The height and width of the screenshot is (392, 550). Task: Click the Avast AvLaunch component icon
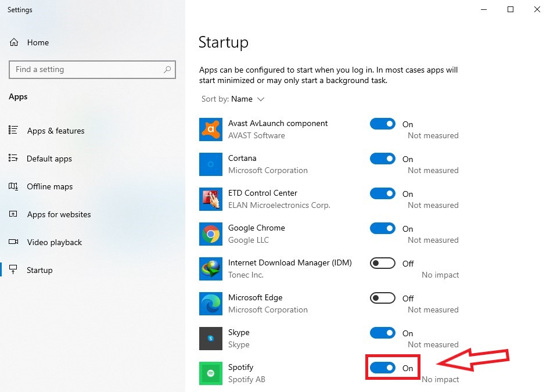210,130
